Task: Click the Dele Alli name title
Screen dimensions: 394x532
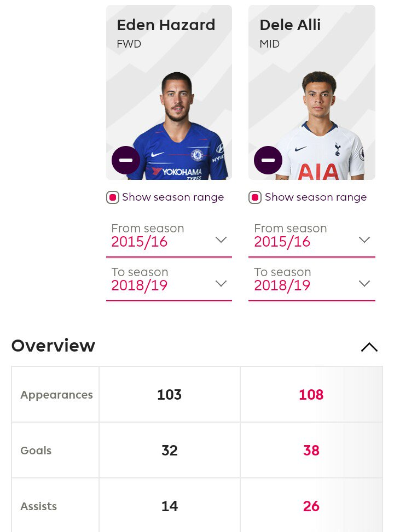Action: pyautogui.click(x=290, y=25)
